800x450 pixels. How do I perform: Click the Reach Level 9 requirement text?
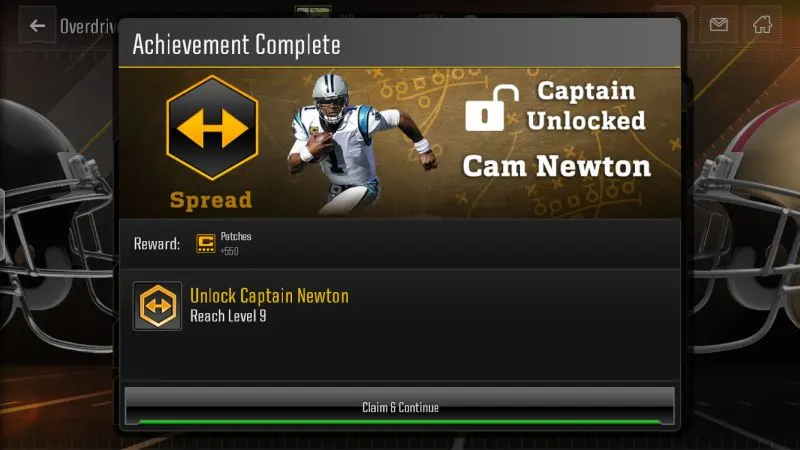tap(228, 316)
